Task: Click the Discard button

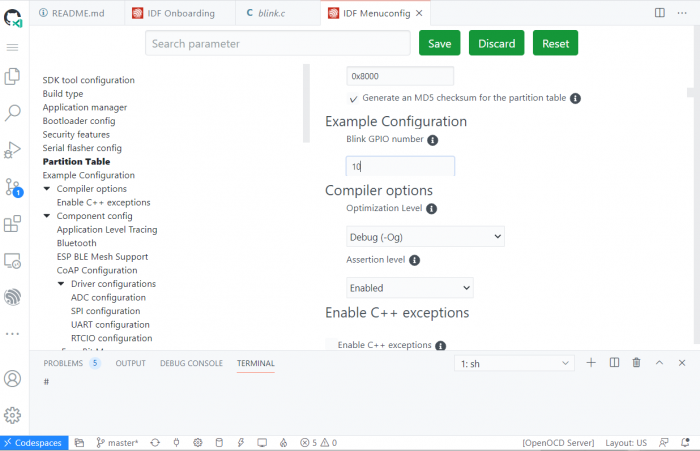Action: pyautogui.click(x=496, y=43)
